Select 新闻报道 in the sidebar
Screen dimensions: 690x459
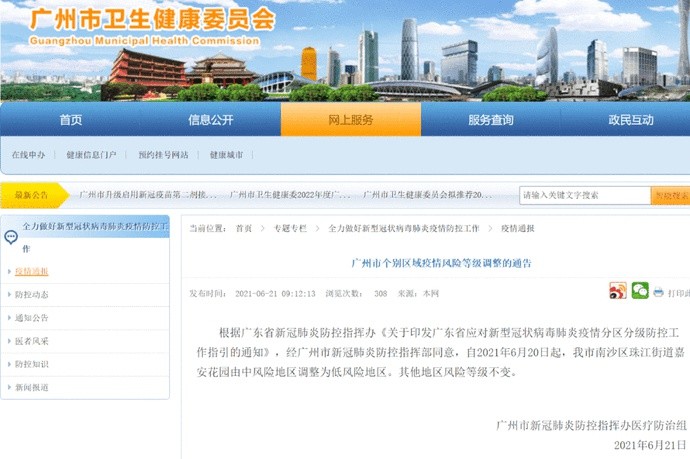[x=31, y=387]
